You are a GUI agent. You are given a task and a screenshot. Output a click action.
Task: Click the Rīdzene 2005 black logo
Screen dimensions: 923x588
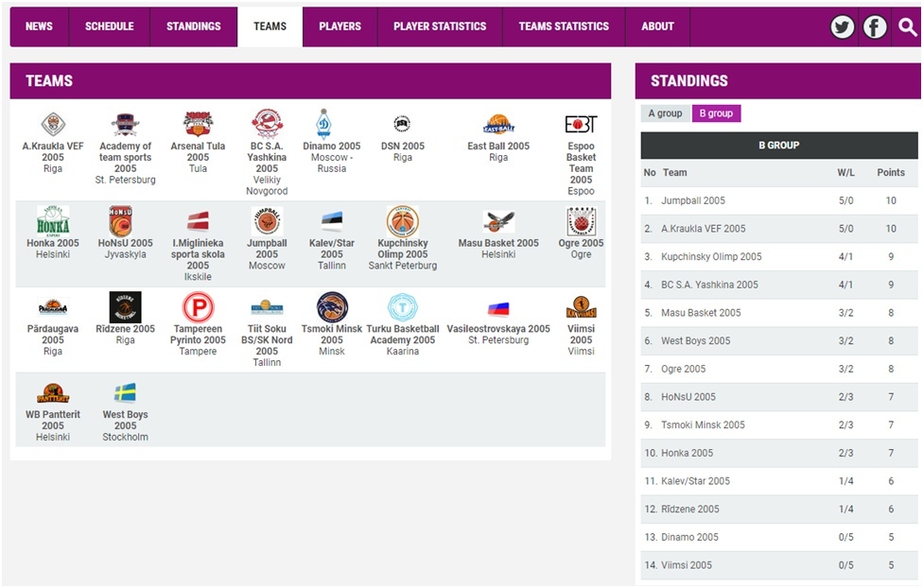coord(126,307)
